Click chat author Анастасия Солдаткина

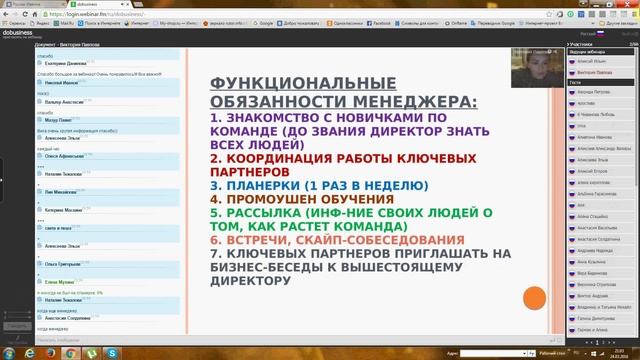67,318
